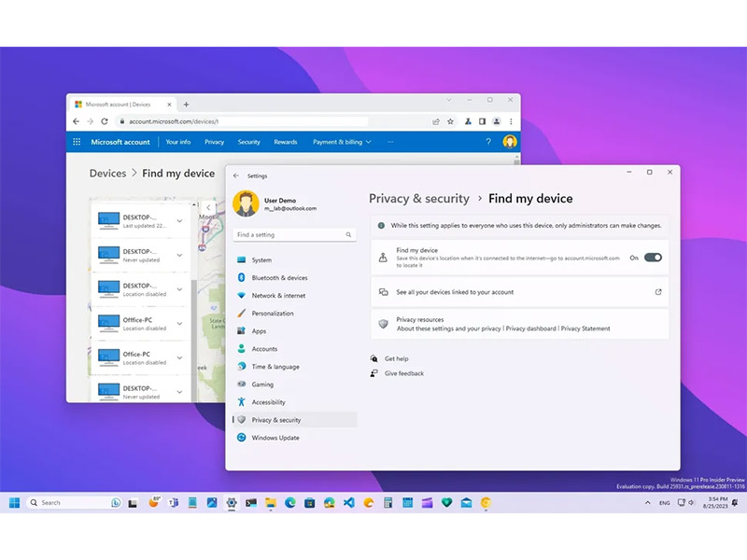Launch Microsoft Edge from the taskbar
Viewport: 747px width, 560px height.
[x=290, y=503]
